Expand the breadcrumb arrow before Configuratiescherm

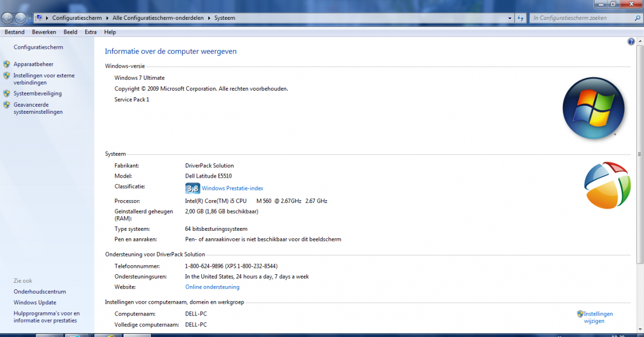click(x=47, y=18)
